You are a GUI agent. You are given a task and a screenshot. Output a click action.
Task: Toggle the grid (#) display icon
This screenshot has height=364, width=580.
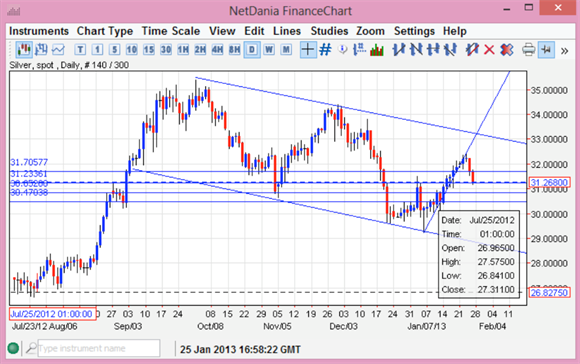325,50
